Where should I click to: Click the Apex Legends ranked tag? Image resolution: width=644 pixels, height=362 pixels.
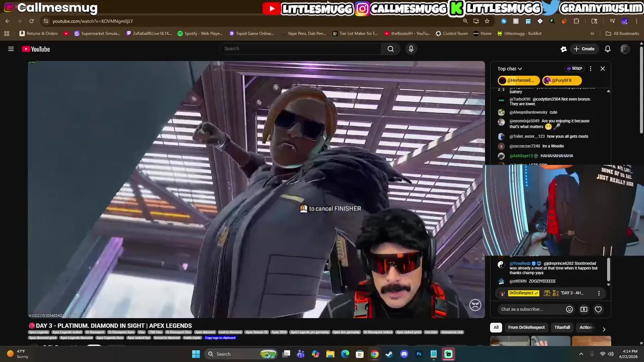pyautogui.click(x=67, y=332)
